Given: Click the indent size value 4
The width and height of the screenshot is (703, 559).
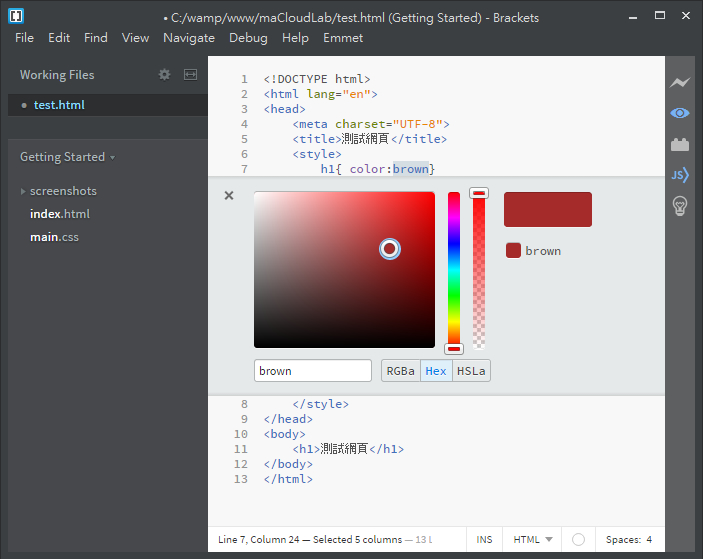Looking at the screenshot, I should click(649, 539).
